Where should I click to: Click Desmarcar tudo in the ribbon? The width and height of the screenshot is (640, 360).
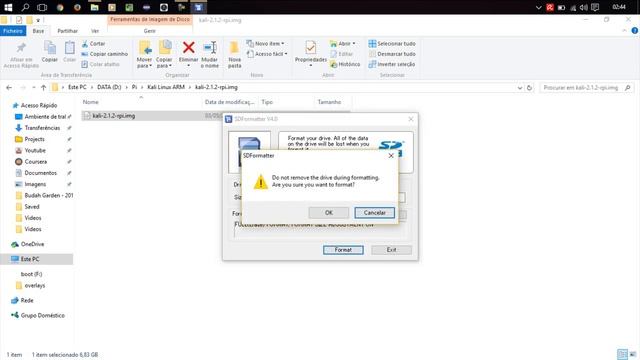392,54
